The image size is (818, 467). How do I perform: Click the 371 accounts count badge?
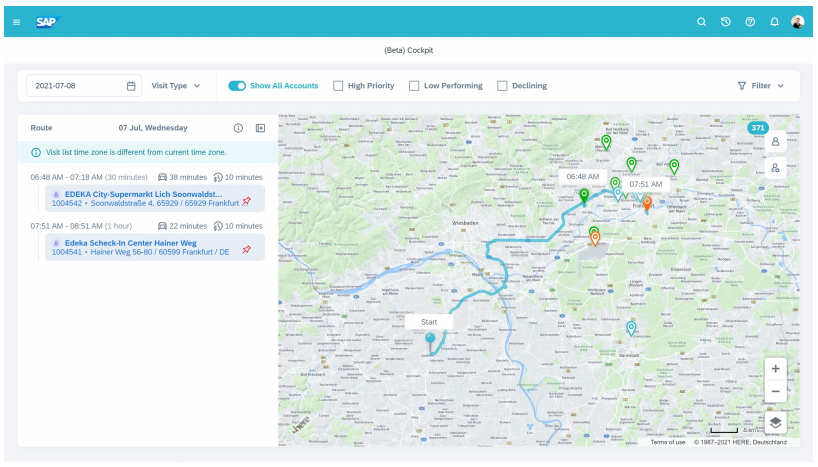coord(757,128)
